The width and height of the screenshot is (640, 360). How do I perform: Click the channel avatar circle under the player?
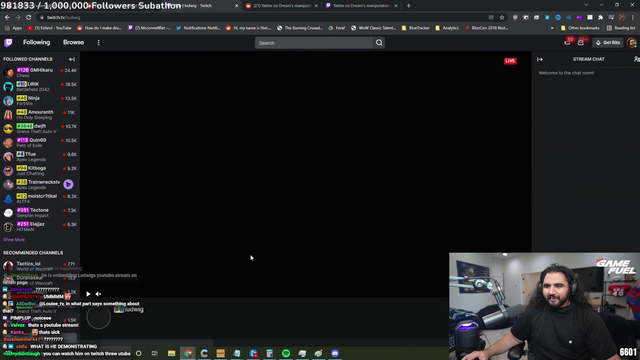(98, 317)
